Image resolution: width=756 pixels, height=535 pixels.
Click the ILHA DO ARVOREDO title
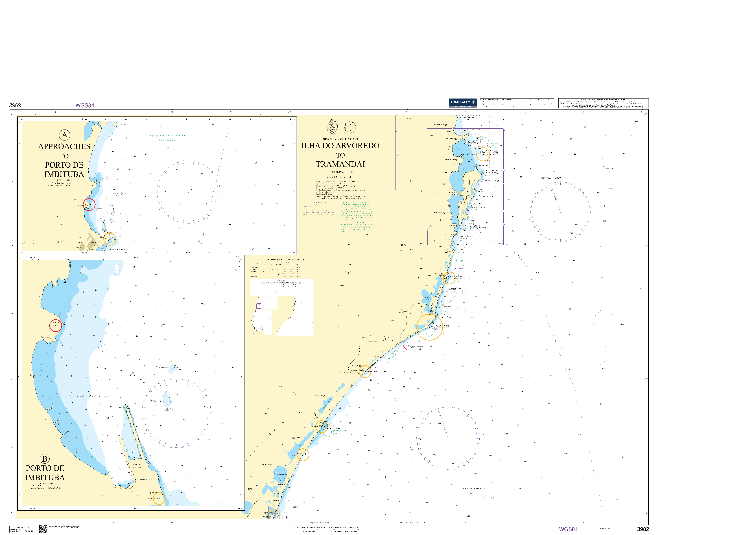click(341, 146)
